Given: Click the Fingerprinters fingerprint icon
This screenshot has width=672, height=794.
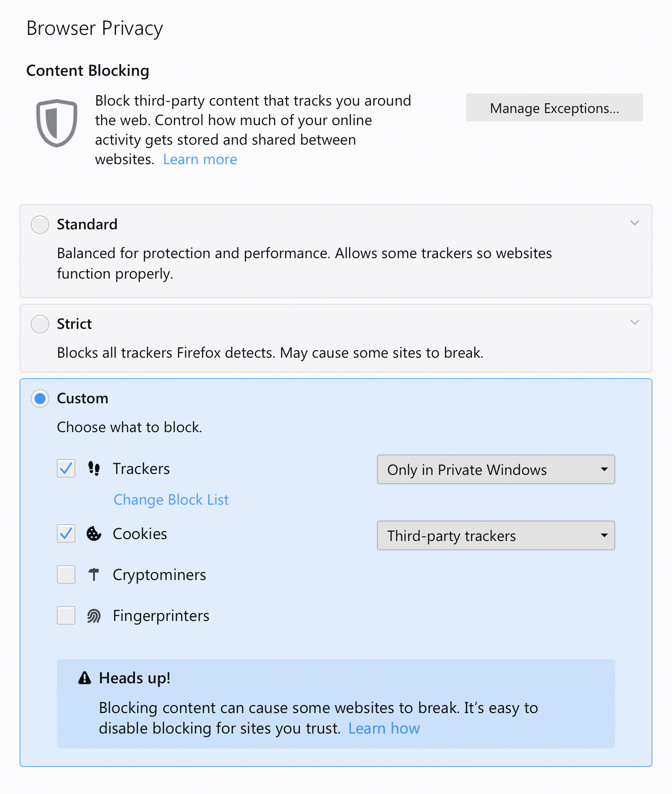Looking at the screenshot, I should [94, 616].
